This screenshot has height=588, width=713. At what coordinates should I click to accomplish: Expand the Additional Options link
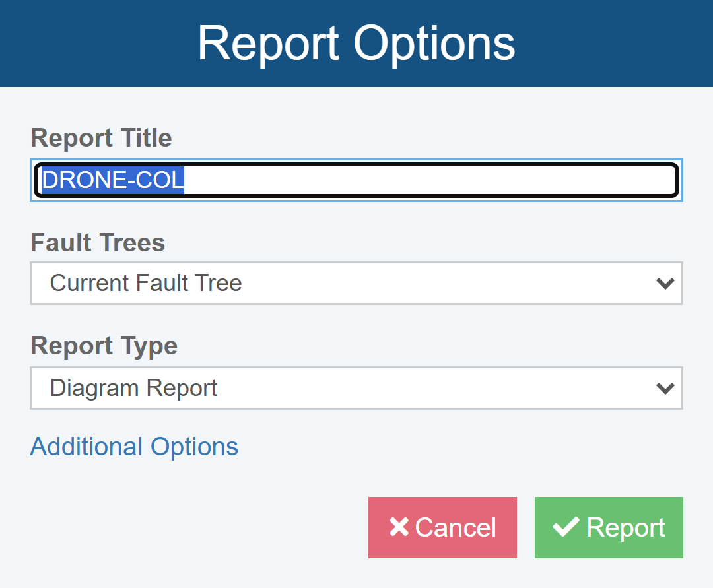point(134,447)
